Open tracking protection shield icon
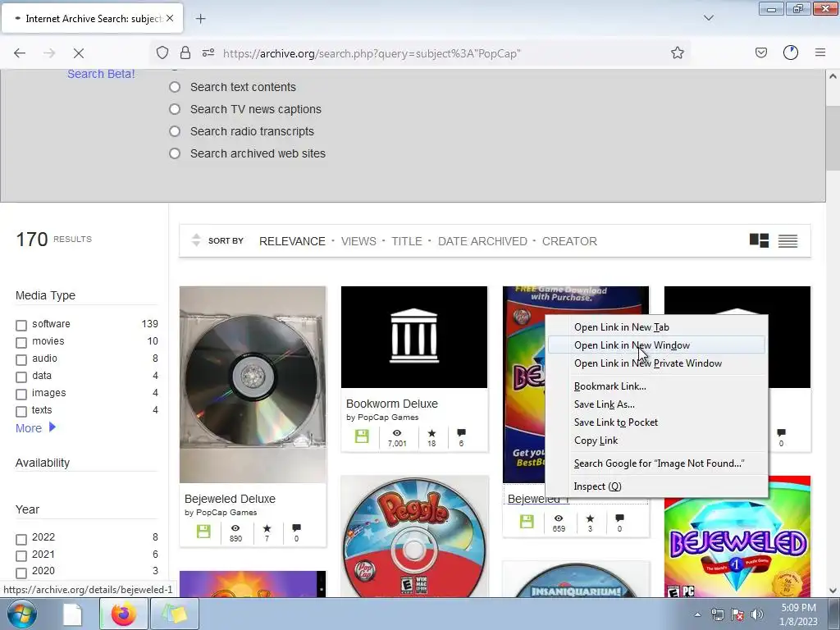The image size is (840, 630). tap(162, 52)
